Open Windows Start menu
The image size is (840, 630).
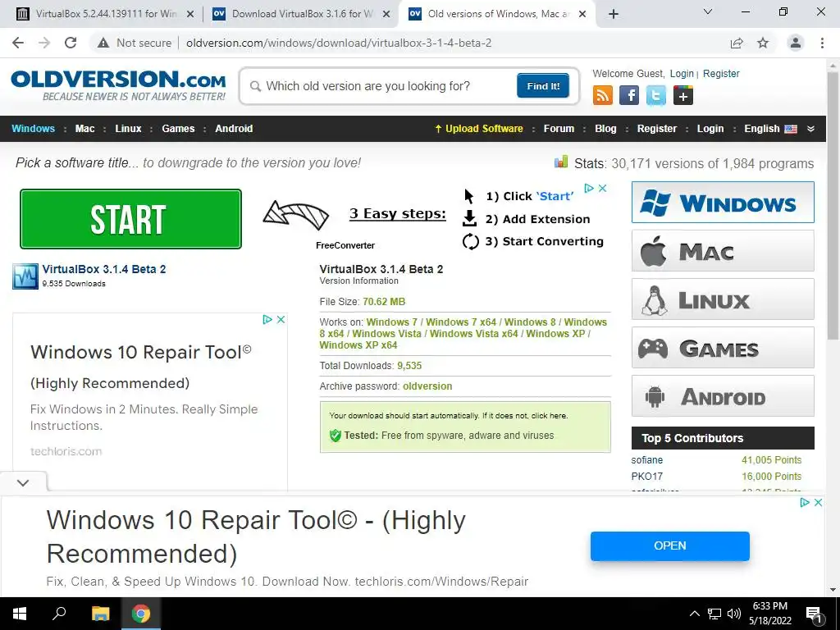click(x=20, y=614)
